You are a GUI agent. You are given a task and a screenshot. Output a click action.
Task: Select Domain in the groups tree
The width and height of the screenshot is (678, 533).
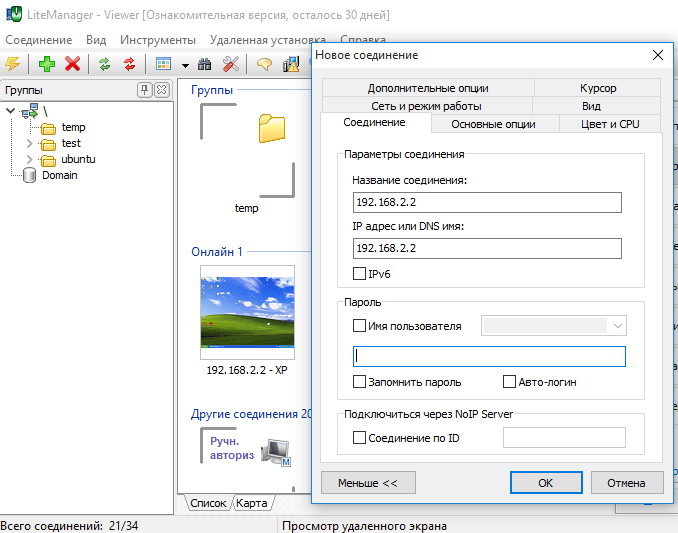coord(60,175)
